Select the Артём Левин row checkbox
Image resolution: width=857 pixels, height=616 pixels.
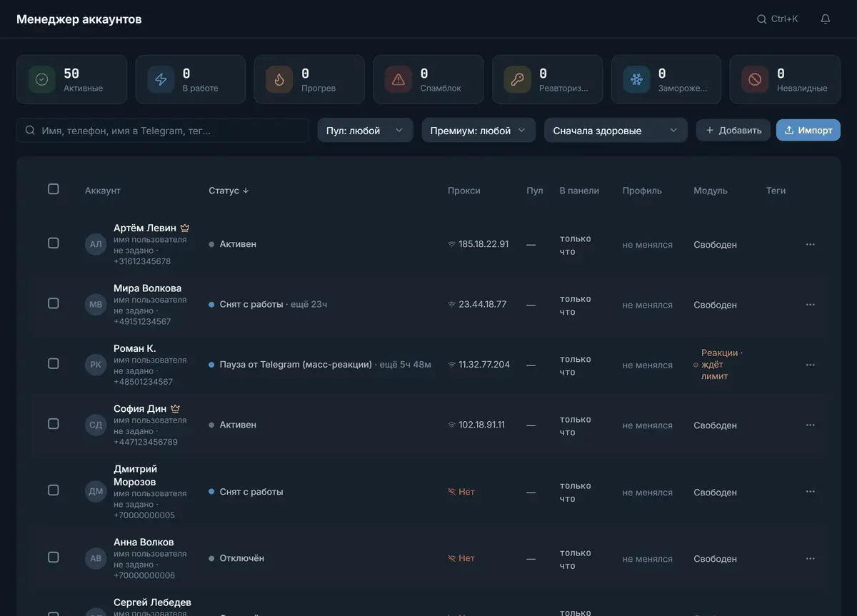[x=54, y=243]
